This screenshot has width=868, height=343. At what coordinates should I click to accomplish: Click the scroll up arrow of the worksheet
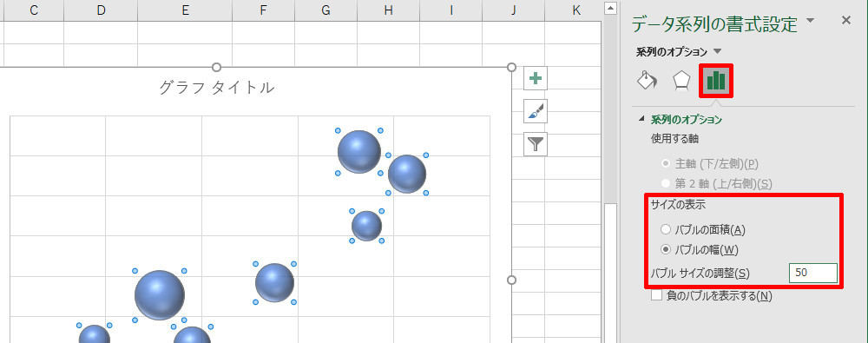[610, 8]
